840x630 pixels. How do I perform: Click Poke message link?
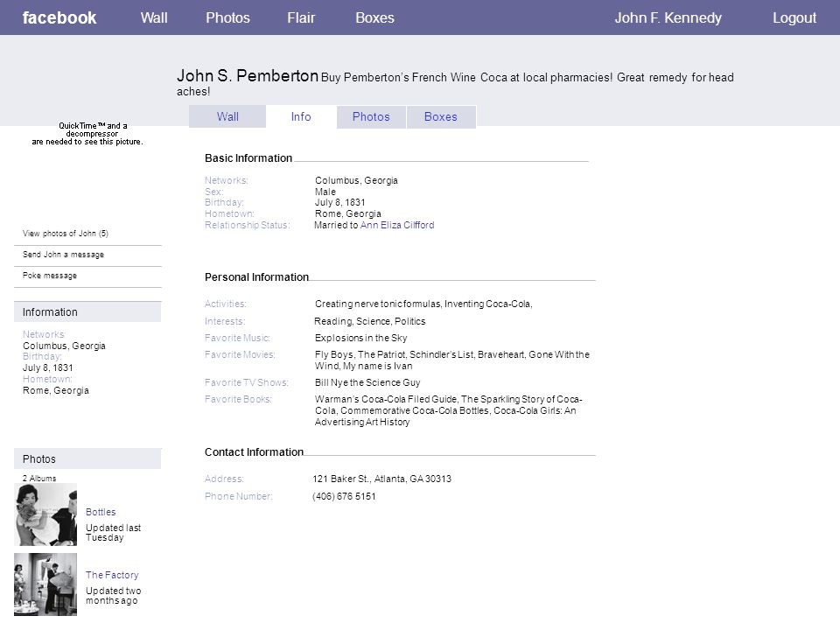click(x=50, y=276)
